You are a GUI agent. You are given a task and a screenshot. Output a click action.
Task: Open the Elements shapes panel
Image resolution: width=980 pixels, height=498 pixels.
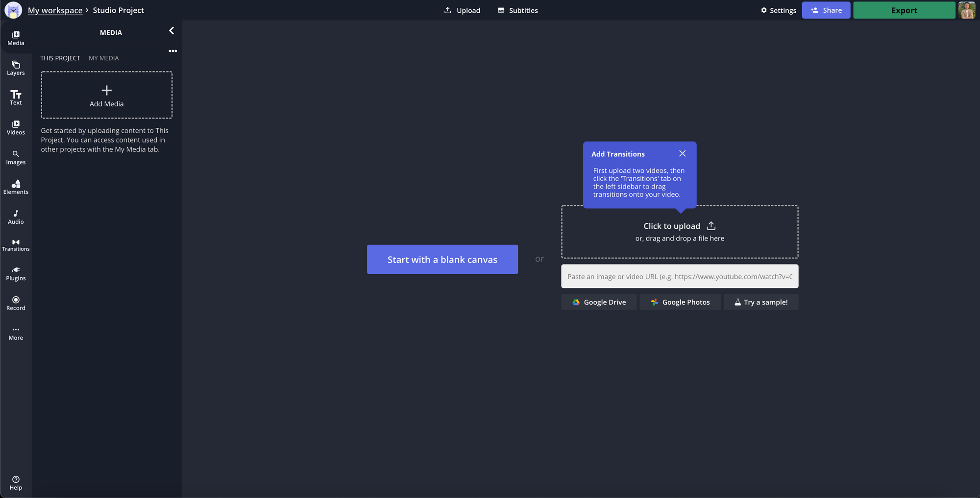[x=16, y=187]
